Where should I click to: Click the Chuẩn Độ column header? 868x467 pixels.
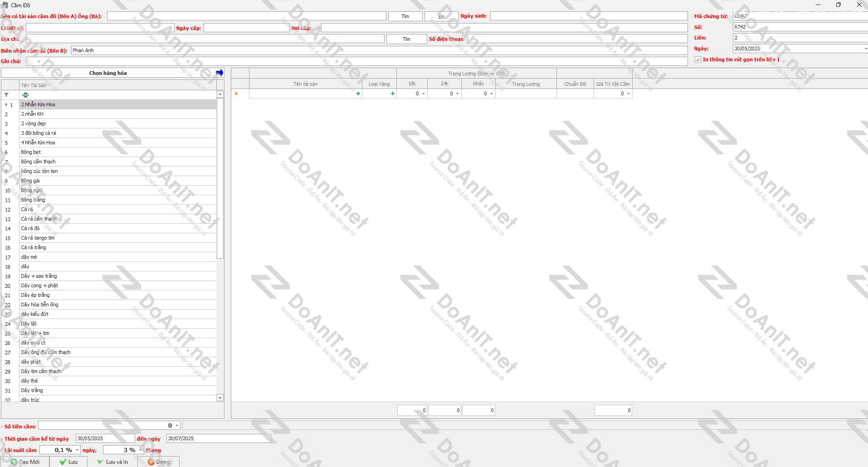click(575, 84)
